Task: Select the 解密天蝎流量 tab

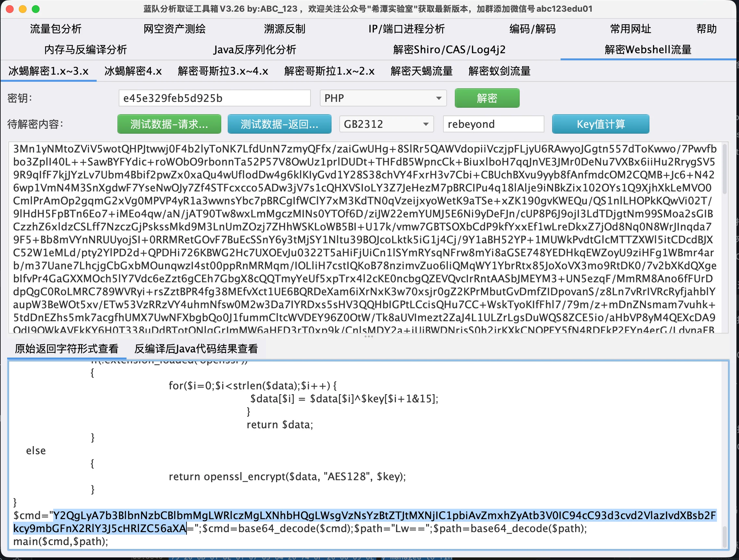Action: coord(422,71)
